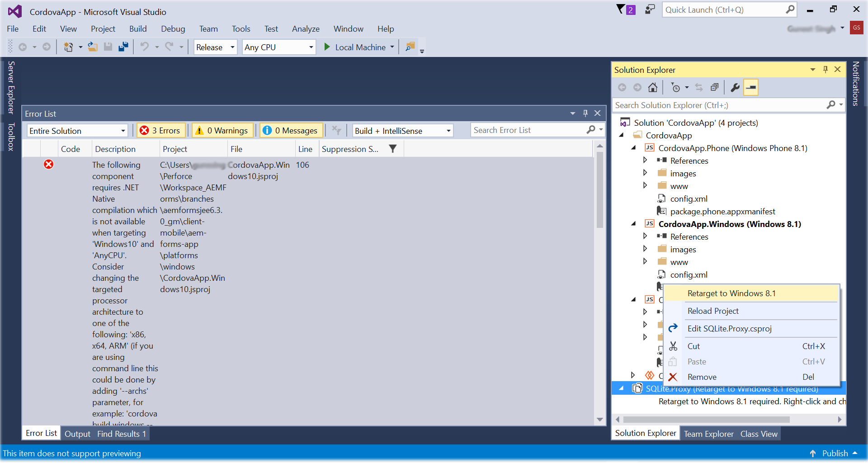This screenshot has width=868, height=463.
Task: Click the Quick Launch search box
Action: 724,9
